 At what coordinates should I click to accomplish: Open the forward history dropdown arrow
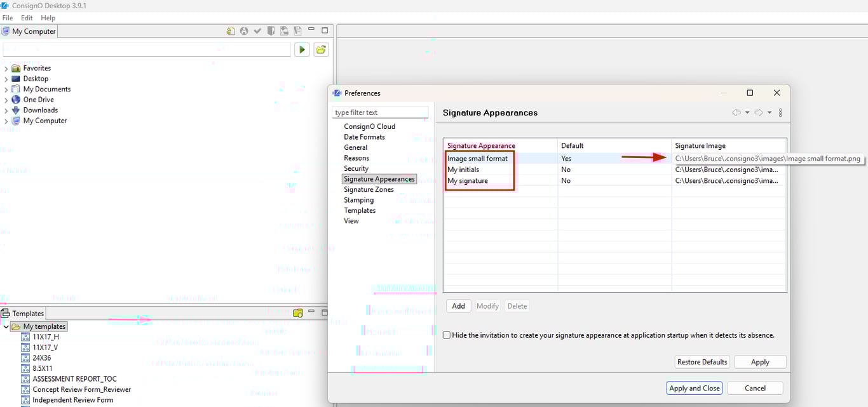point(770,112)
